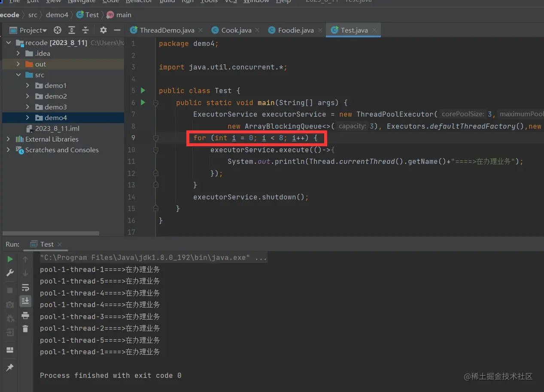Expand the .idea folder

[x=18, y=54]
